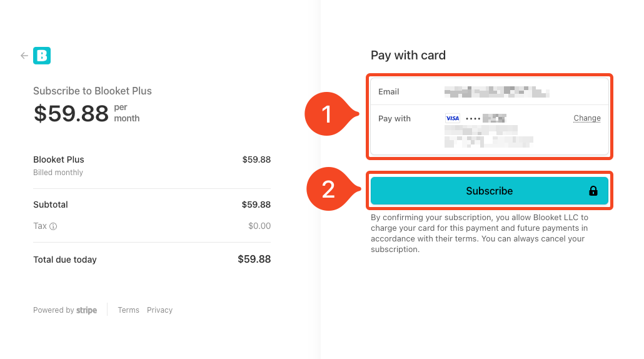Screen dimensions: 644x359
Task: Click the Pay with card row
Action: tap(489, 130)
